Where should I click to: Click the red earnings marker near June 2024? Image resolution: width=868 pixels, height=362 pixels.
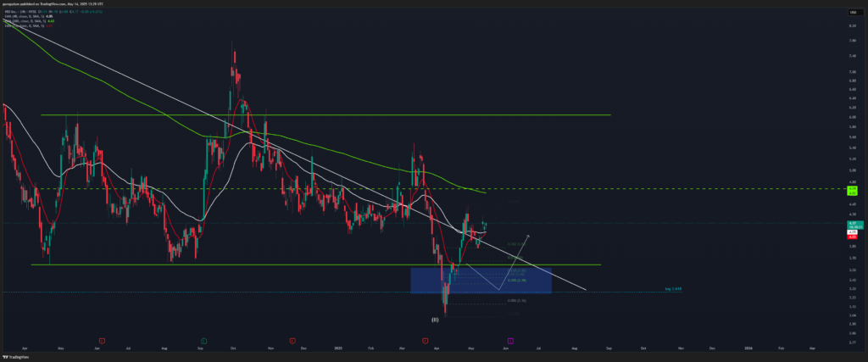pos(102,340)
